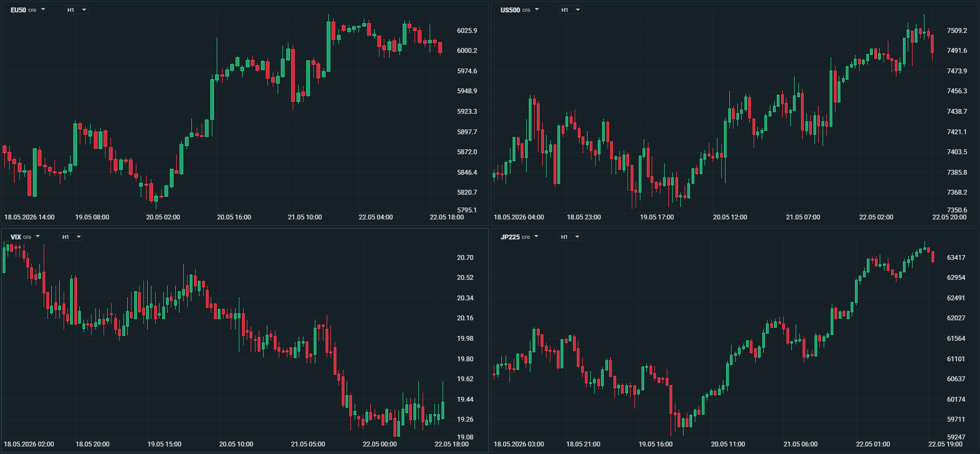Image resolution: width=980 pixels, height=454 pixels.
Task: Click the 18.05.2026 04:00 date label on US500 chart
Action: [519, 217]
